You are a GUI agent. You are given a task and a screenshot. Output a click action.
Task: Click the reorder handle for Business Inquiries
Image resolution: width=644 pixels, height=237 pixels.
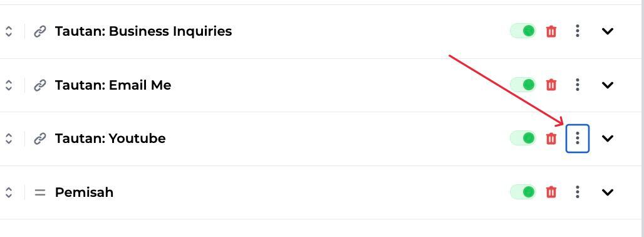point(9,31)
